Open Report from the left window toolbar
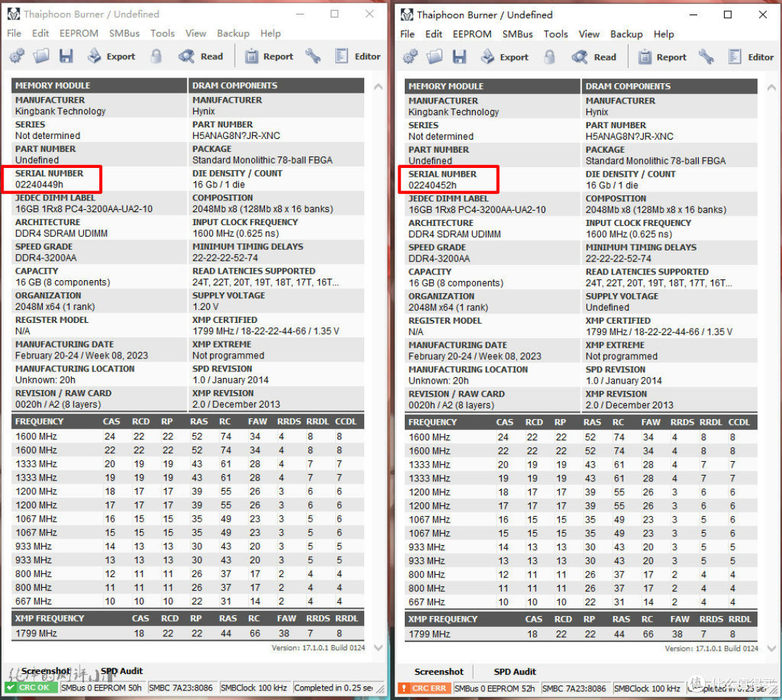The height and width of the screenshot is (700, 782). [269, 56]
